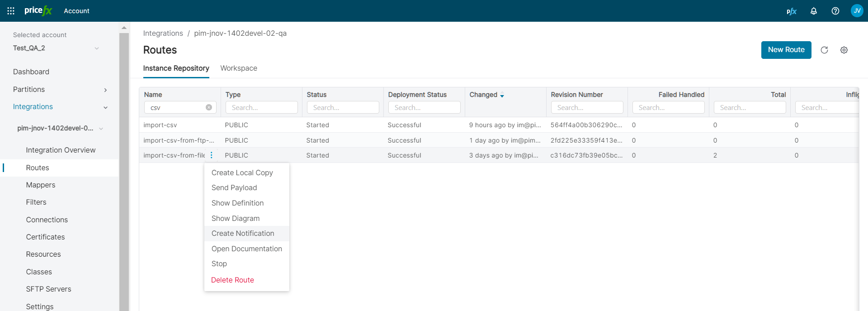Click the Integrations breadcrumb link

pos(163,33)
